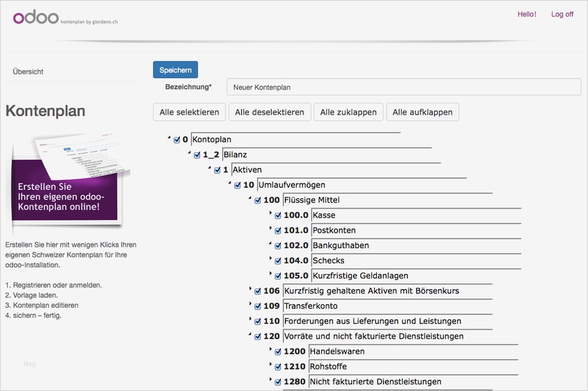Uncheck the 100.0 Kasse checkbox

pos(278,215)
